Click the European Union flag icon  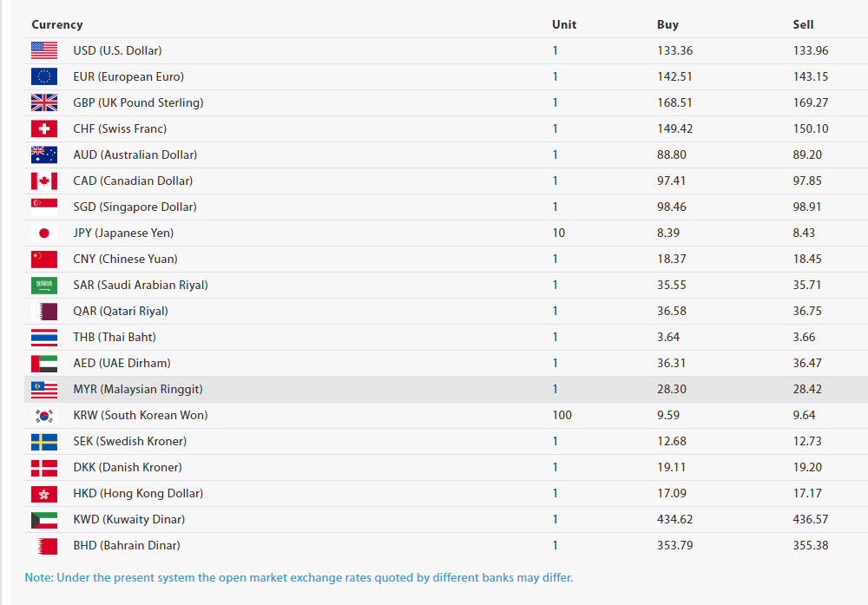click(44, 76)
